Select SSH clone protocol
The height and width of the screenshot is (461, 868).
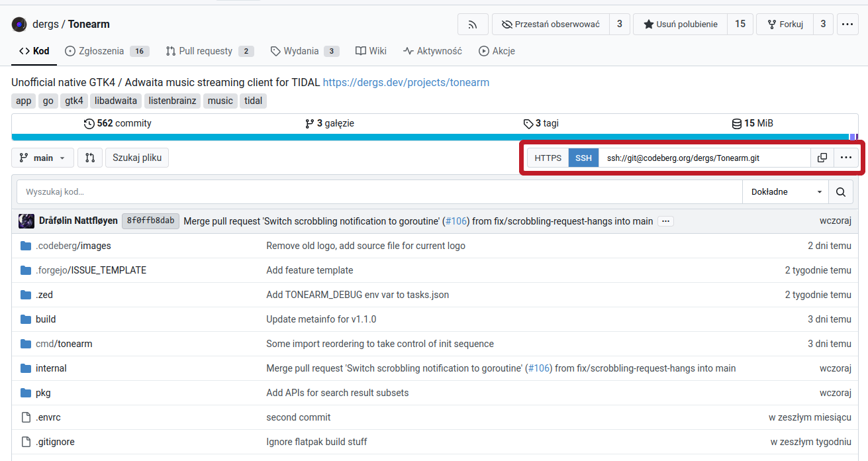583,158
